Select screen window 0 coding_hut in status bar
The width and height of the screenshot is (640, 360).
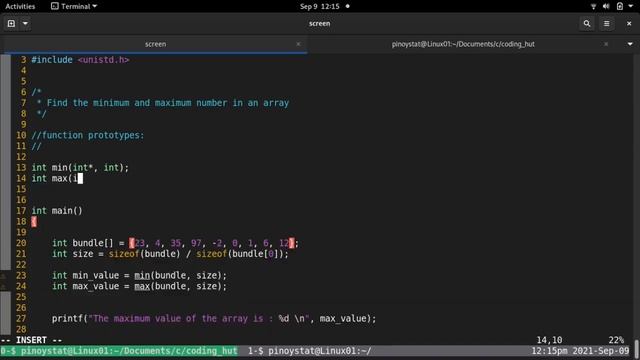pos(119,351)
